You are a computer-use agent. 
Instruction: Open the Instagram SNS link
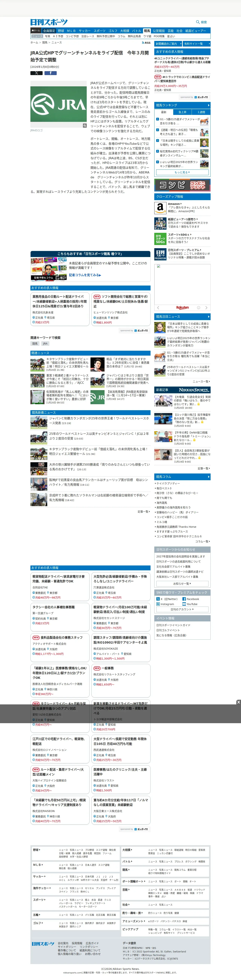pos(165,604)
